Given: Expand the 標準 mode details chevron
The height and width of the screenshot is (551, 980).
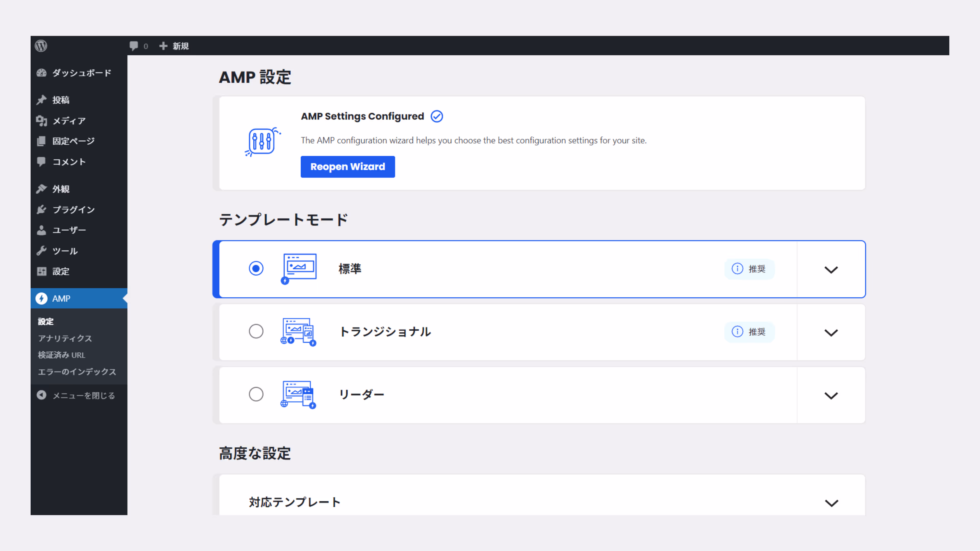Looking at the screenshot, I should [831, 270].
